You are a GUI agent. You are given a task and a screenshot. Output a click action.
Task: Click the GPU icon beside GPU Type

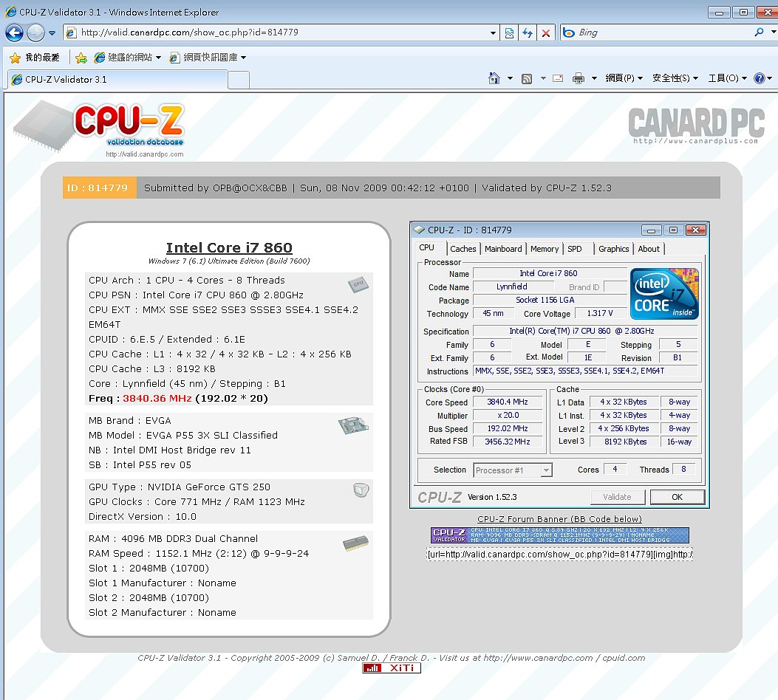361,490
